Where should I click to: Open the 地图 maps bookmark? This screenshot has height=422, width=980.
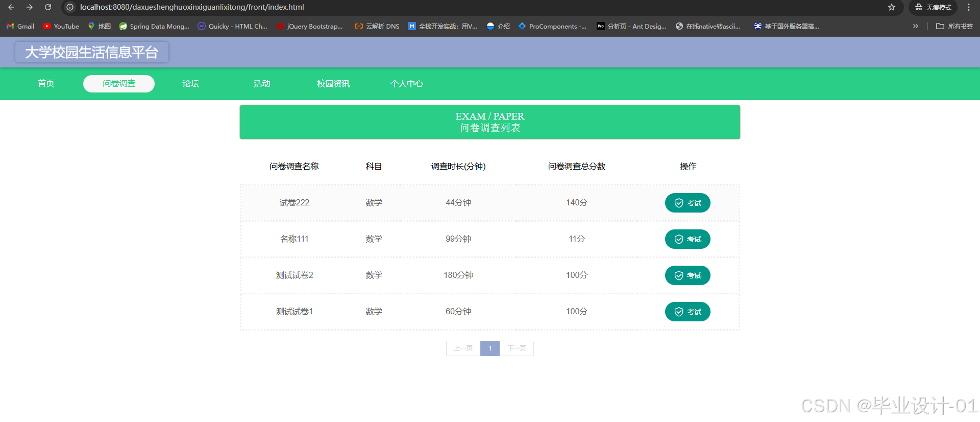pyautogui.click(x=100, y=26)
